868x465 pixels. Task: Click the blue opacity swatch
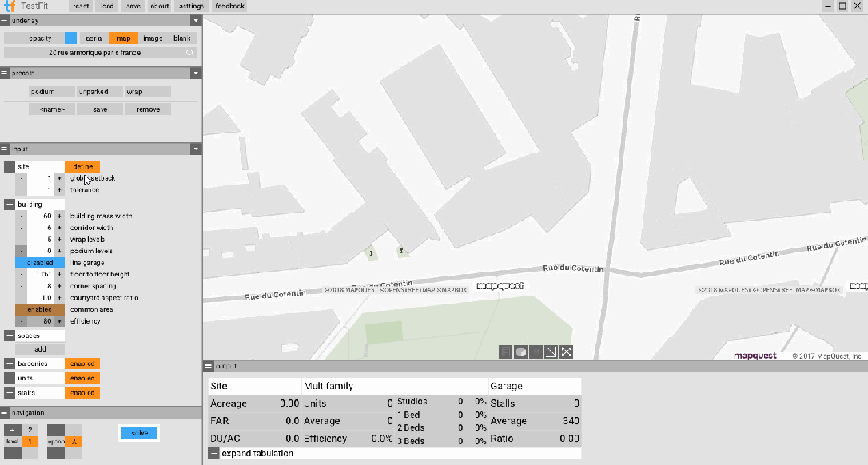70,38
